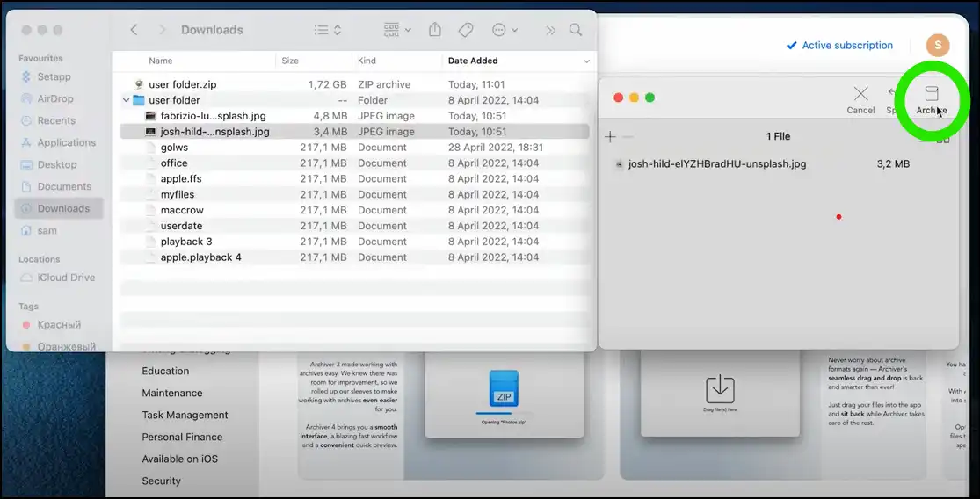This screenshot has height=499, width=980.
Task: Open Available on iOS category
Action: [x=179, y=459]
